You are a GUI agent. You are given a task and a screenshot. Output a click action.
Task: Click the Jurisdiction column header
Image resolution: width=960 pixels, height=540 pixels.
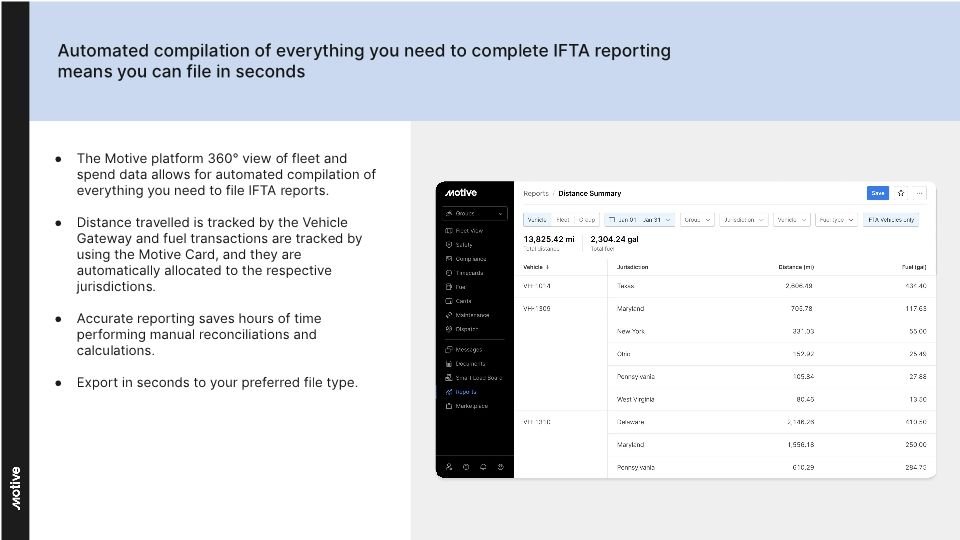click(x=632, y=267)
